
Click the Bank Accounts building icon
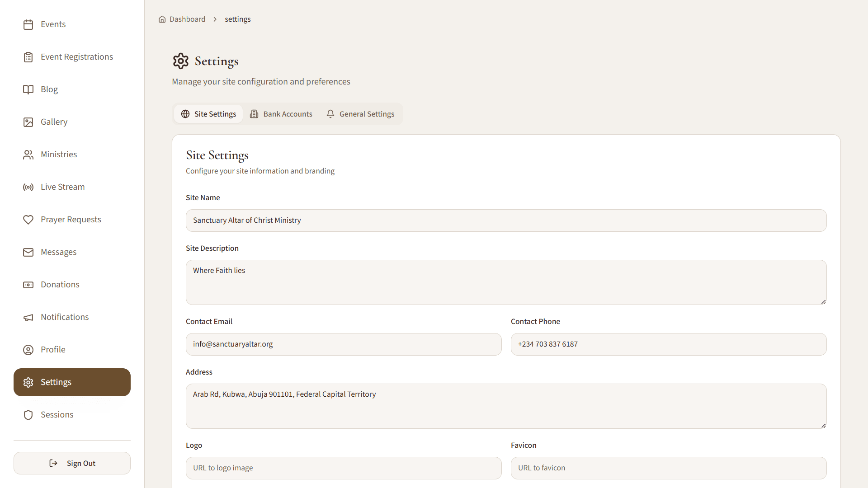click(254, 114)
